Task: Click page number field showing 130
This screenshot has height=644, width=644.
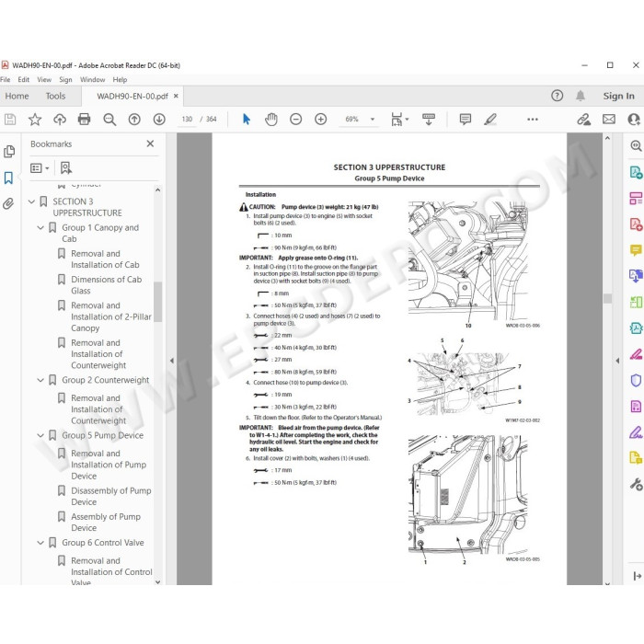Action: [x=187, y=120]
